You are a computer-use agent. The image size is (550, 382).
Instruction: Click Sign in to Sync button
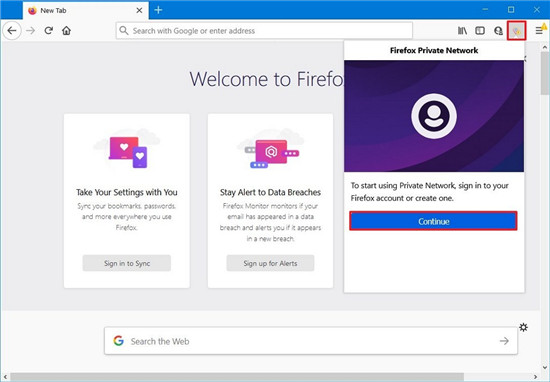pos(127,263)
